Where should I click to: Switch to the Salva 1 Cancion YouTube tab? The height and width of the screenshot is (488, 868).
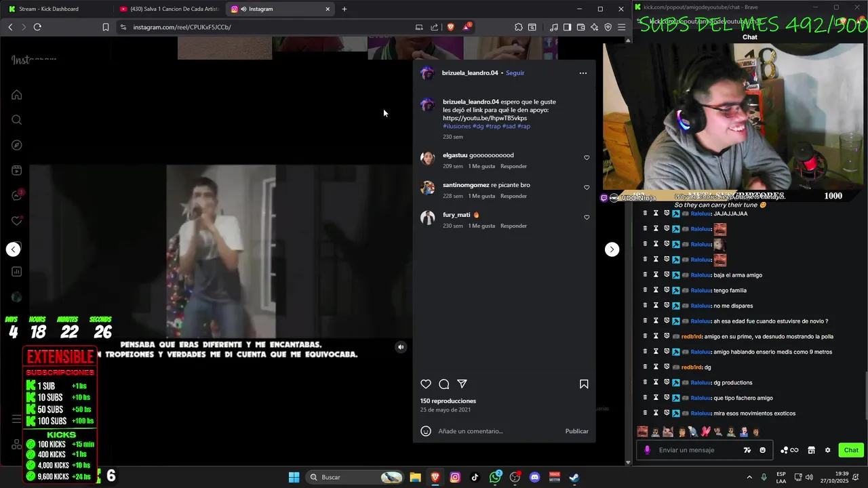168,9
